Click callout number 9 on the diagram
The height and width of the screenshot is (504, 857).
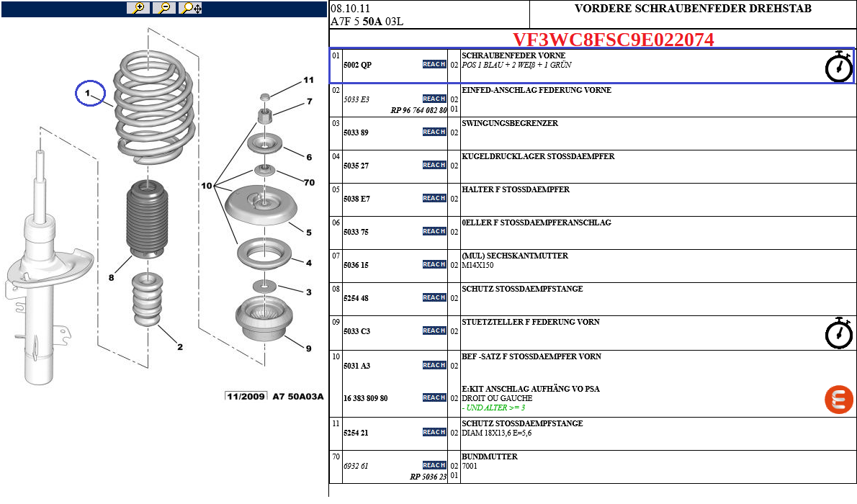click(x=308, y=349)
